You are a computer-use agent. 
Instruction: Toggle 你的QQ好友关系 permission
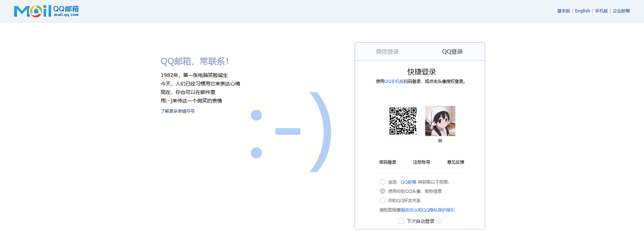pos(383,200)
